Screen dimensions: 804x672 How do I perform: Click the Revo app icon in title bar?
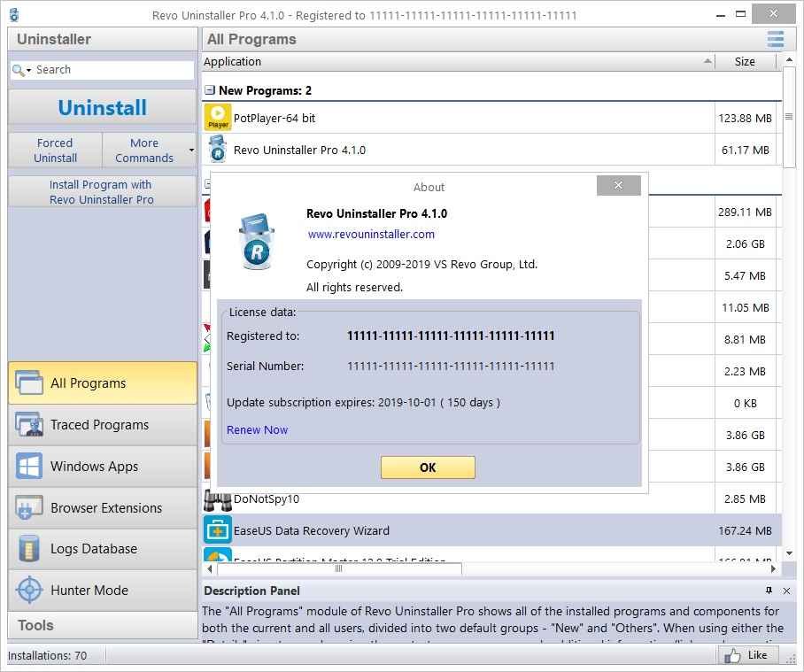pyautogui.click(x=14, y=15)
